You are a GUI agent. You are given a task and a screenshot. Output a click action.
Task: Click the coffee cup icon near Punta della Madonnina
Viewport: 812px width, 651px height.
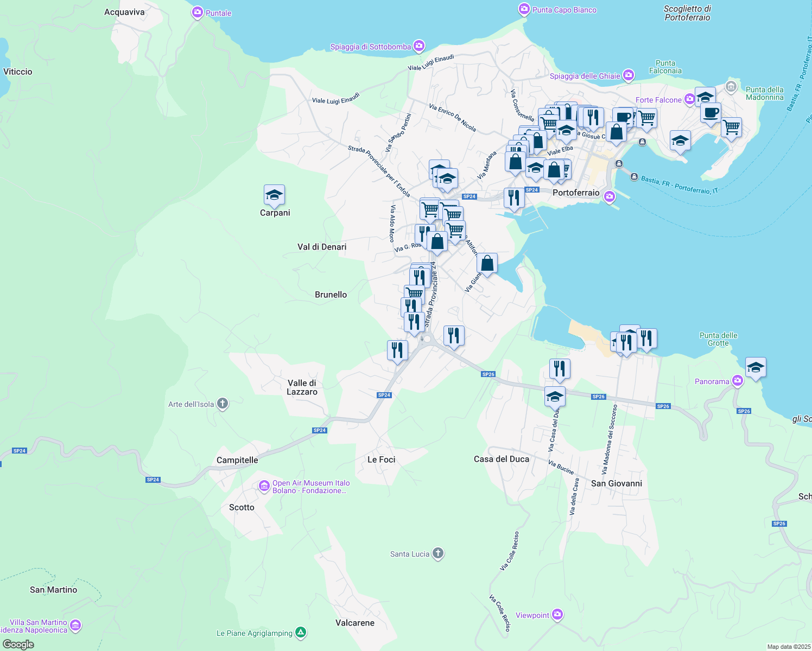(710, 113)
